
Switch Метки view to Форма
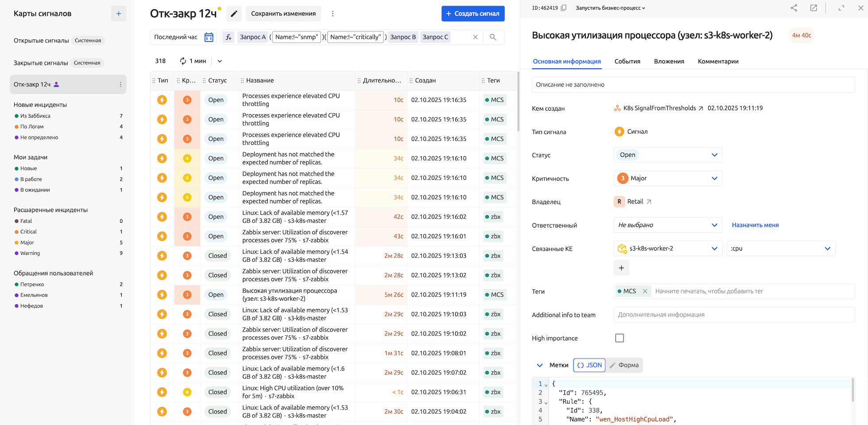(624, 365)
